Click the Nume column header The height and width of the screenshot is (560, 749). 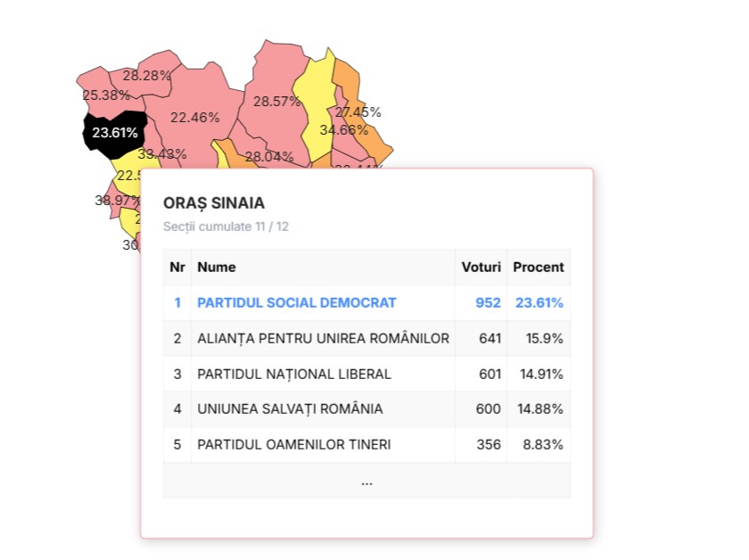(x=217, y=267)
